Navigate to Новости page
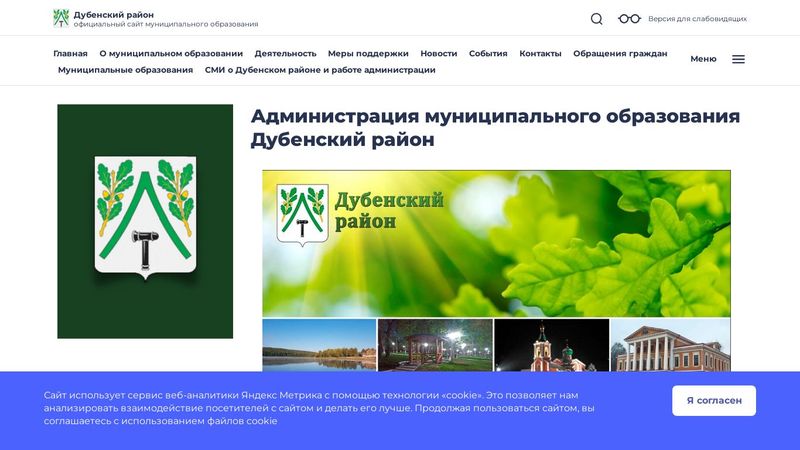The width and height of the screenshot is (800, 450). (x=438, y=54)
